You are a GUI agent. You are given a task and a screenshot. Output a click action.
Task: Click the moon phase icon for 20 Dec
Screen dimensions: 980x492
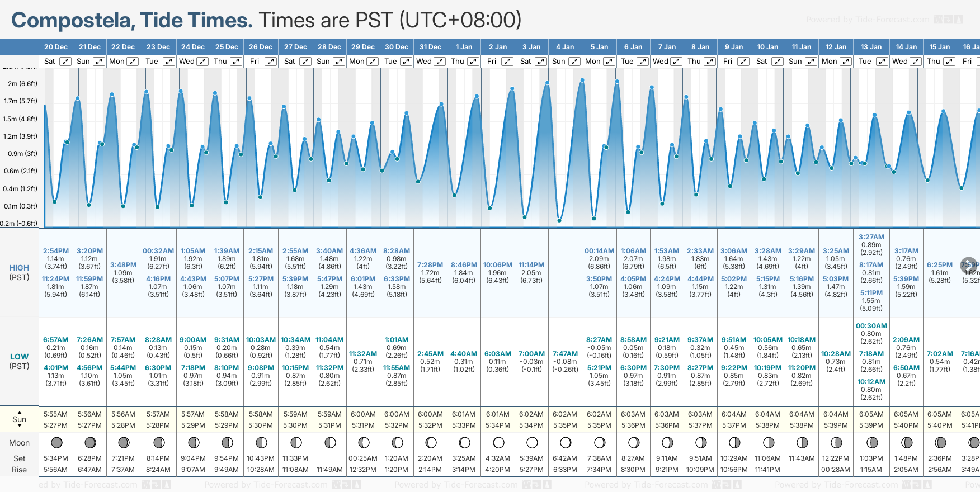56,443
